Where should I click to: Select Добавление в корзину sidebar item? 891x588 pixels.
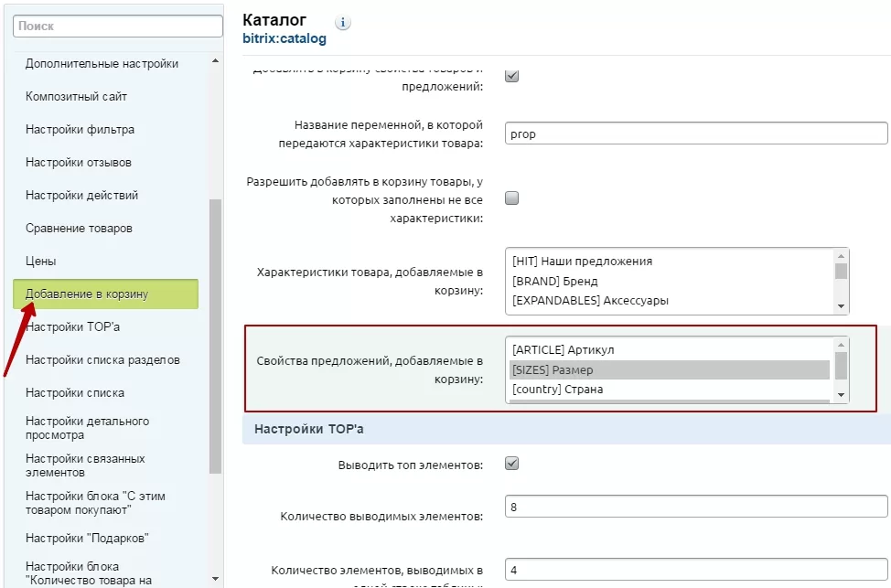click(x=106, y=294)
